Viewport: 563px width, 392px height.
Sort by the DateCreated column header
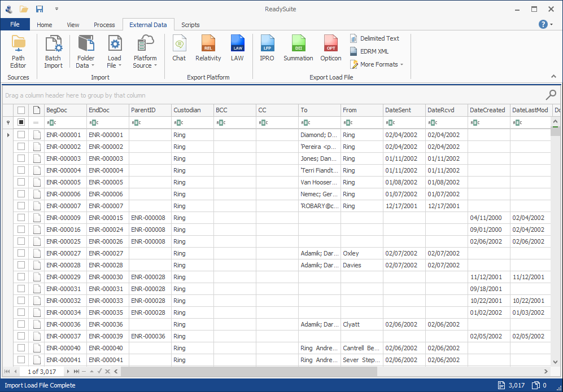point(489,110)
